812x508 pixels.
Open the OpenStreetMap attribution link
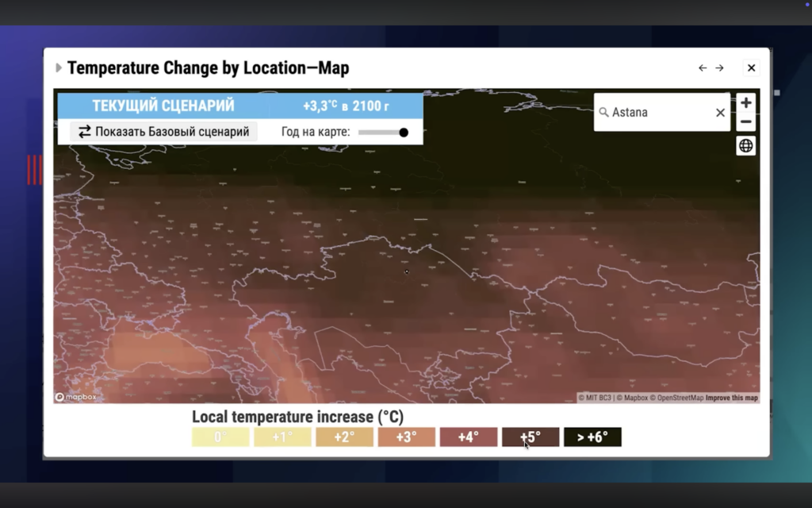tap(676, 398)
